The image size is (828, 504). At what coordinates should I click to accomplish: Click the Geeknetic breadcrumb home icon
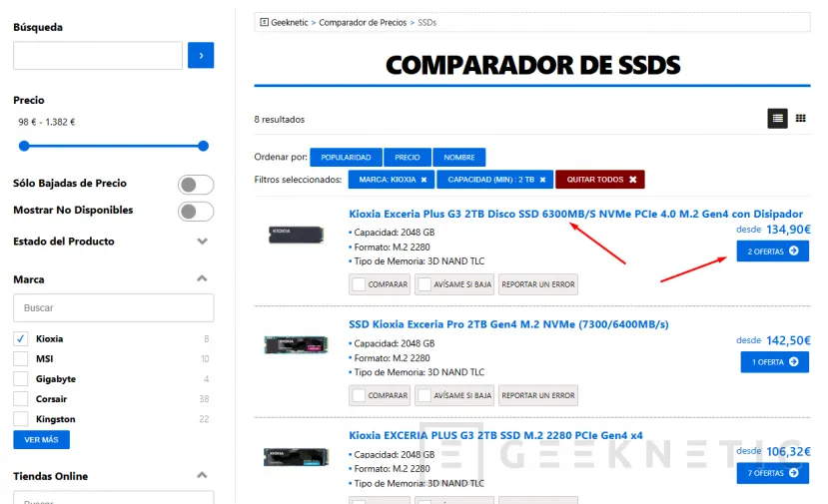click(x=264, y=22)
